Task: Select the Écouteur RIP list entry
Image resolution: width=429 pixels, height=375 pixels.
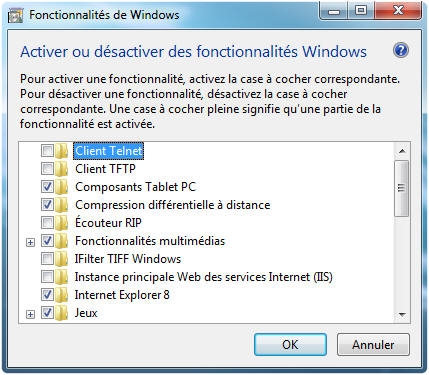Action: click(x=108, y=223)
